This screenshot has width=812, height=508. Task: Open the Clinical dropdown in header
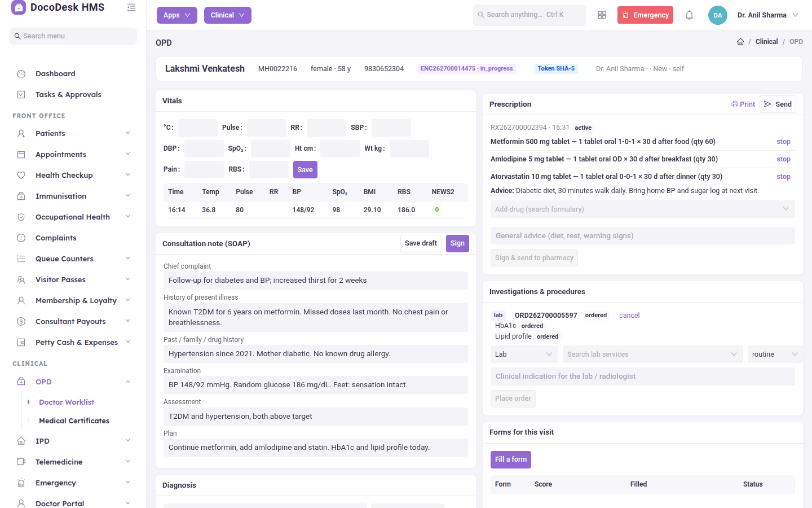228,15
